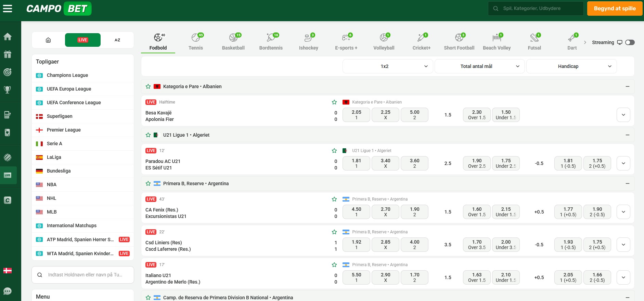Click the home icon in left sidebar
This screenshot has height=301, width=644.
[x=8, y=37]
